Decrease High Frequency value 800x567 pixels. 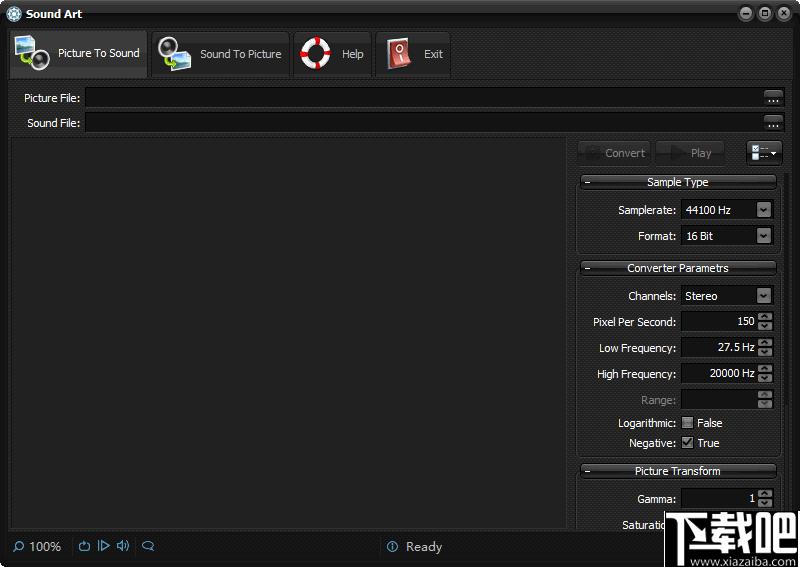pos(765,378)
